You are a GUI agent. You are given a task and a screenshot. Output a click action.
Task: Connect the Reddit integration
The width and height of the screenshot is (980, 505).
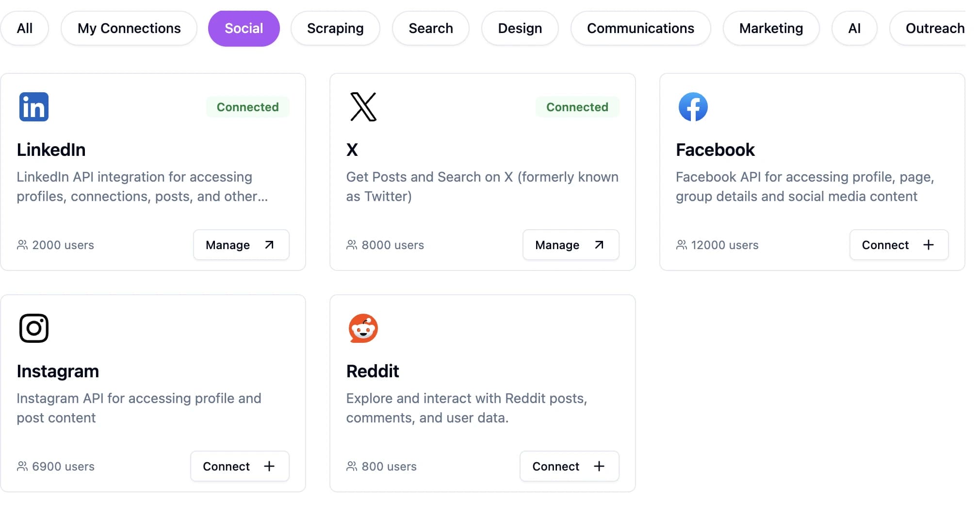569,466
